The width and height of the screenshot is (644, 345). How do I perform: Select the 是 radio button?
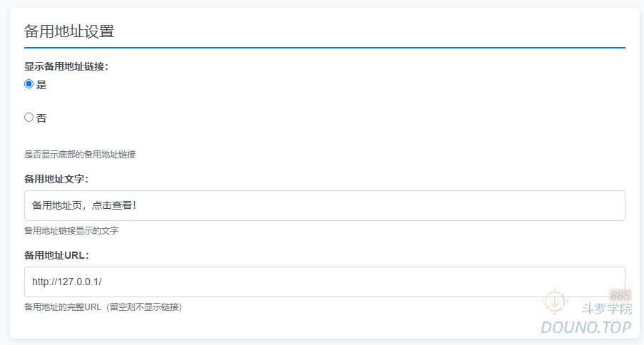[29, 84]
